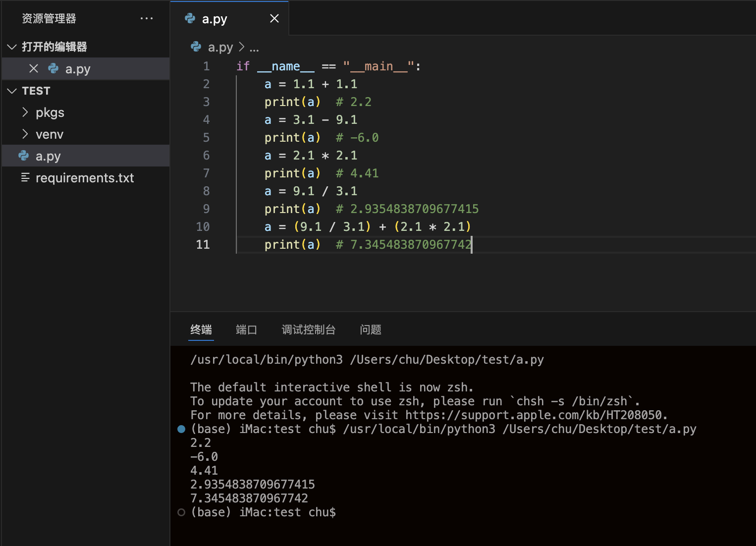Close the a.py editor tab
The image size is (756, 546).
point(274,19)
